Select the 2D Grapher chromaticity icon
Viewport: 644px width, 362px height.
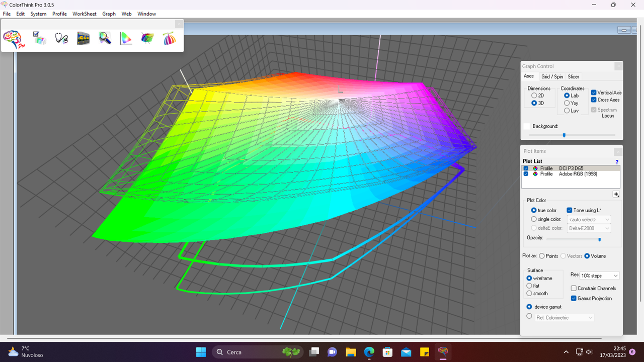126,38
